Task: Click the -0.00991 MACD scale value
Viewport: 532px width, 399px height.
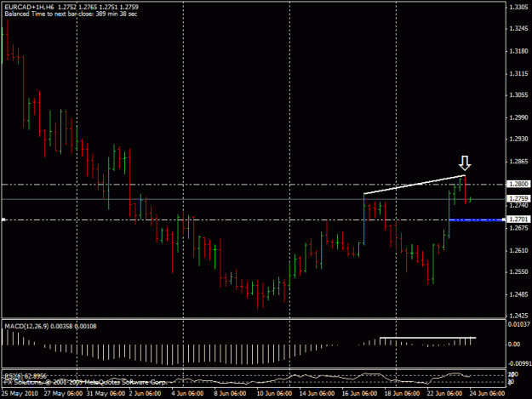Action: coord(518,363)
